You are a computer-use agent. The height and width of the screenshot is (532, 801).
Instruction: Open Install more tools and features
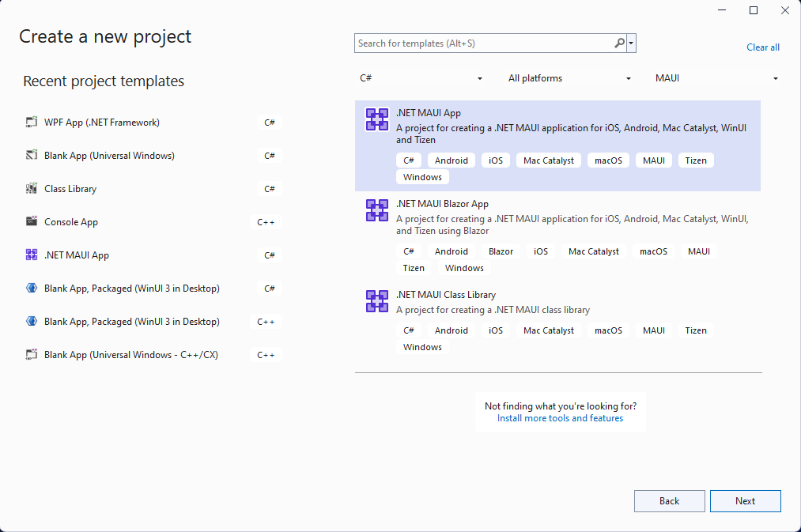pos(560,417)
